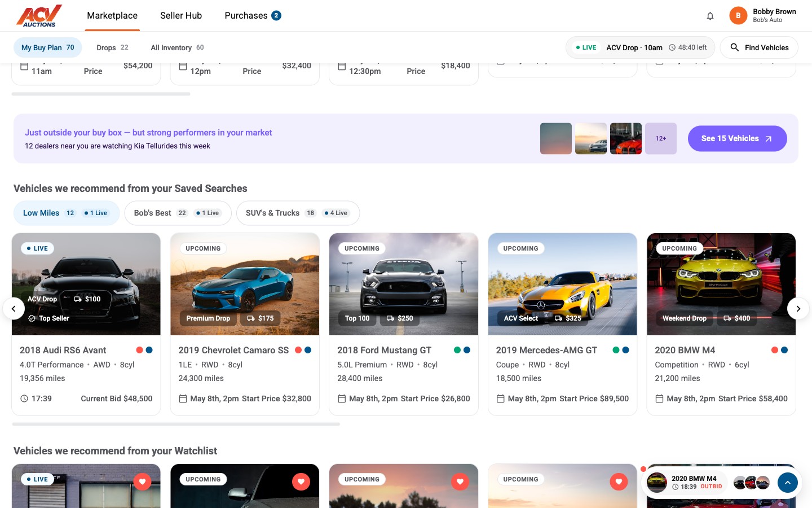Click the 19,356 miles text
The image size is (812, 508).
tap(42, 378)
